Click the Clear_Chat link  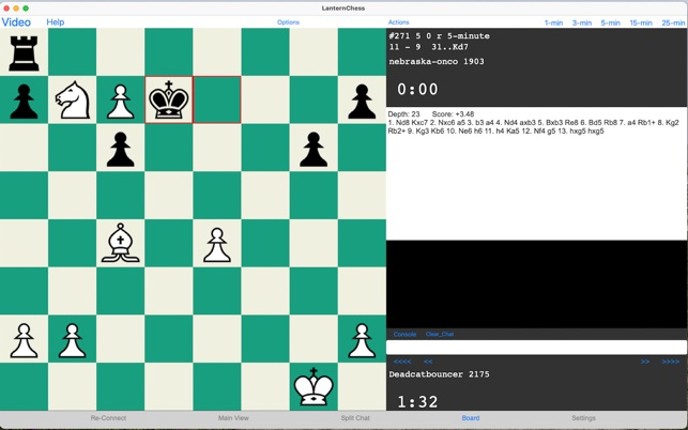point(440,334)
